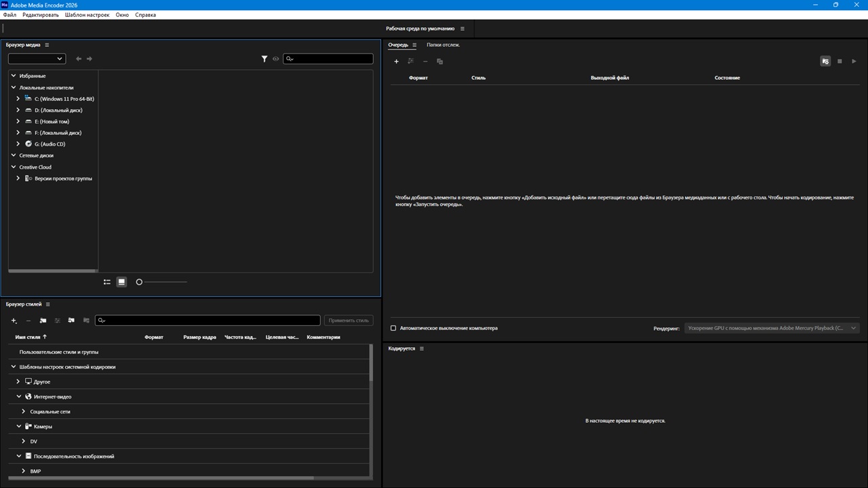Toggle the auto-encode watch folders button
Image resolution: width=868 pixels, height=488 pixels.
[x=825, y=62]
